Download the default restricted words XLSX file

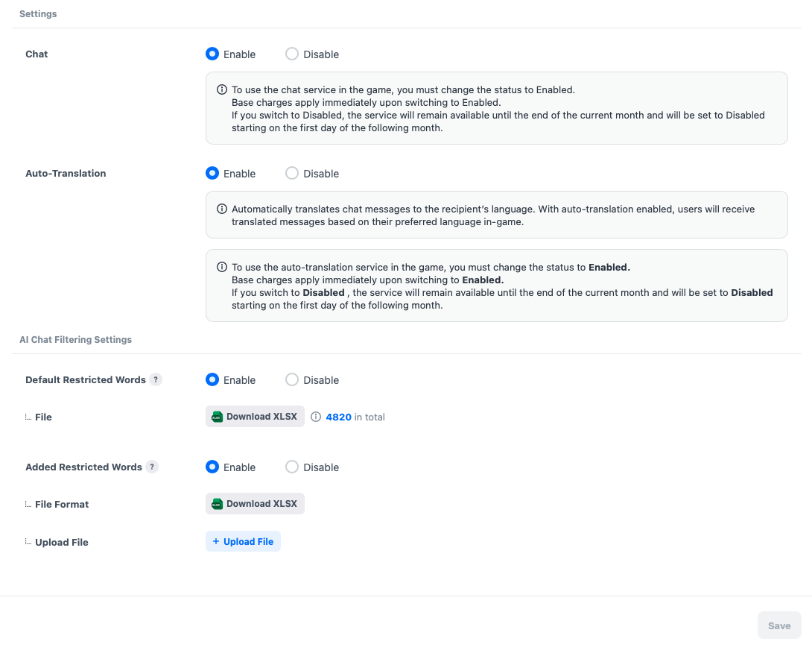coord(256,417)
